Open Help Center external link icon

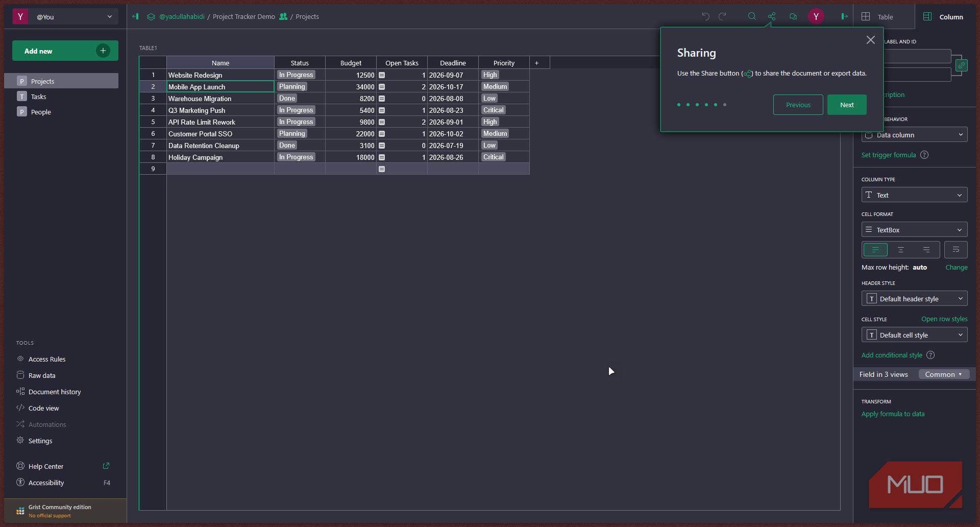(x=106, y=466)
